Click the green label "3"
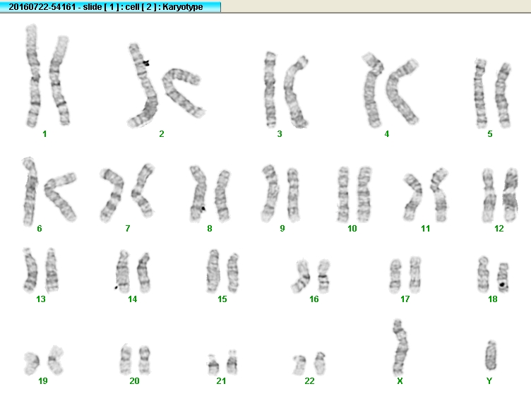 pos(280,134)
